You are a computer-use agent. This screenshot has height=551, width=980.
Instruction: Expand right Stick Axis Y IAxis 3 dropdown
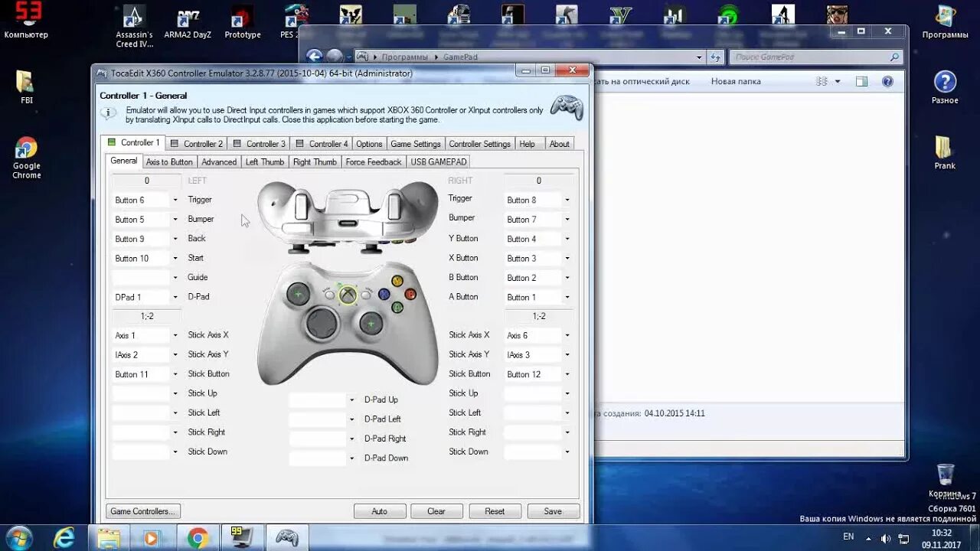[567, 355]
